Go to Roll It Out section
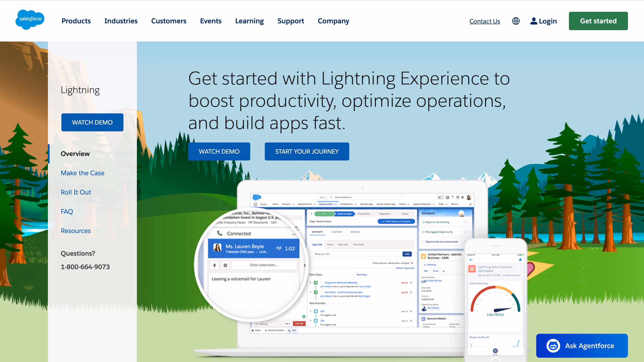Viewport: 644px width, 362px height. (76, 192)
